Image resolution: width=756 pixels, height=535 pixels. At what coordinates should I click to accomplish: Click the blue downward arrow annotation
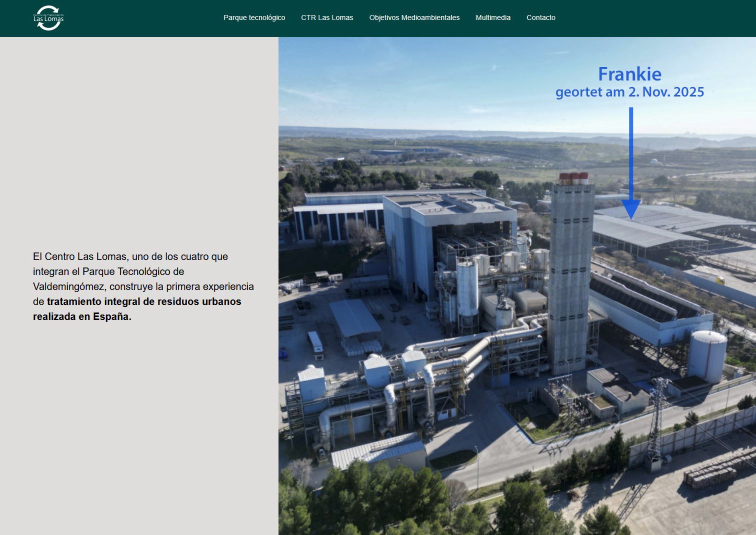tap(631, 165)
